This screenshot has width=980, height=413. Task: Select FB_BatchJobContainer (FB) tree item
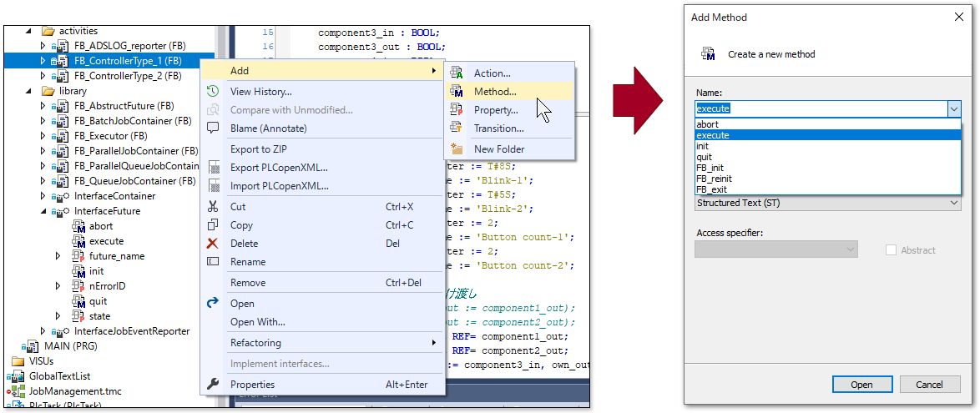pyautogui.click(x=133, y=121)
